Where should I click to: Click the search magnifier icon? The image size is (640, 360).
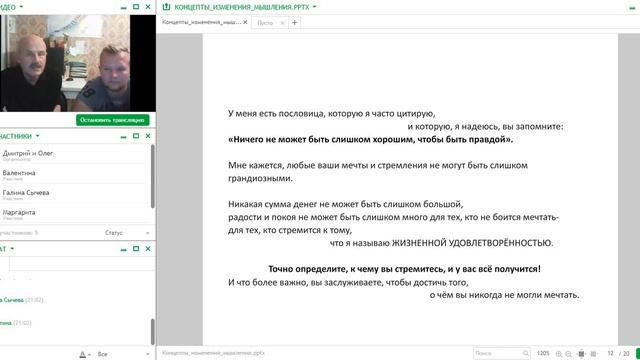click(x=526, y=353)
